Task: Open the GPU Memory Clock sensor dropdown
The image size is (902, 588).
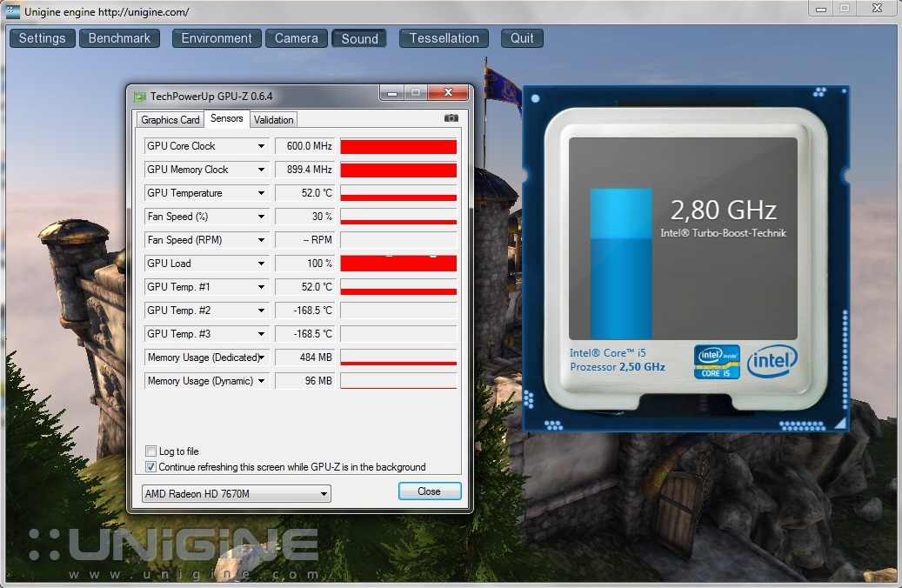Action: coord(261,170)
